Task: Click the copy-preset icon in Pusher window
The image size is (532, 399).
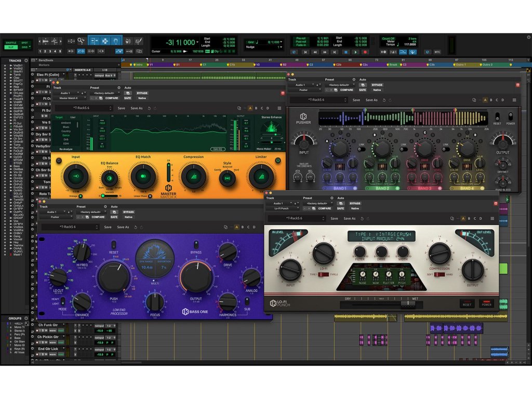Action: click(474, 100)
